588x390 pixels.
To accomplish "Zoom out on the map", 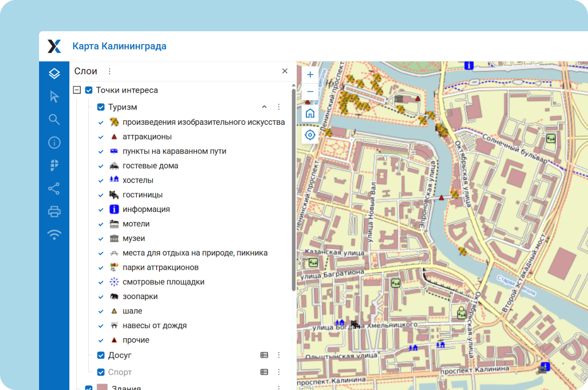I will click(310, 92).
